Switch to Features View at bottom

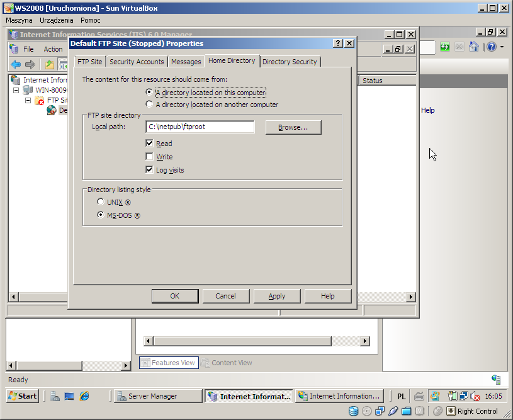(169, 363)
